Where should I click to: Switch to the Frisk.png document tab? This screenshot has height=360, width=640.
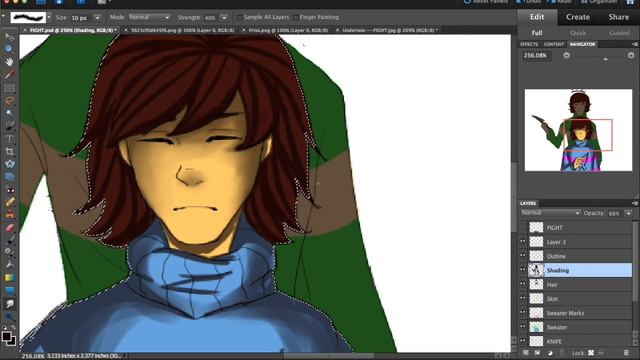[288, 30]
